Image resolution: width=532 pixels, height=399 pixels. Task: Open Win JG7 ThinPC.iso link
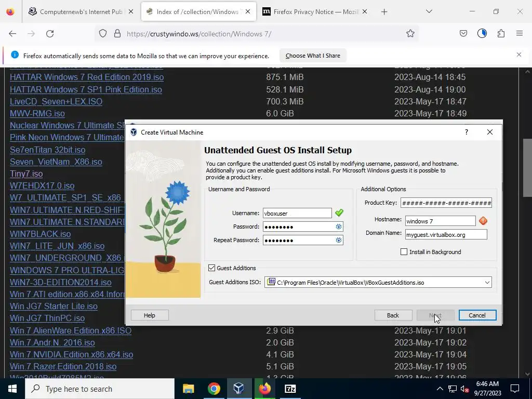(47, 318)
